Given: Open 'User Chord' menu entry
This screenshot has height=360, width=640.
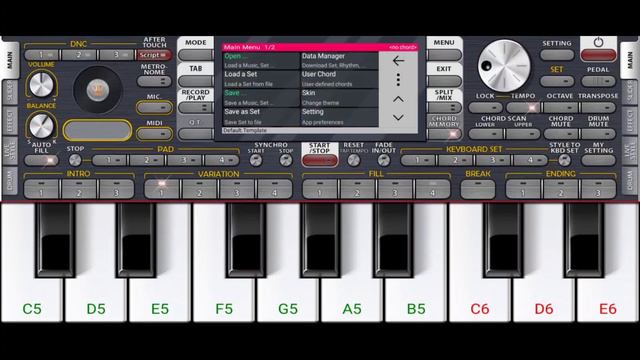Looking at the screenshot, I should (340, 79).
